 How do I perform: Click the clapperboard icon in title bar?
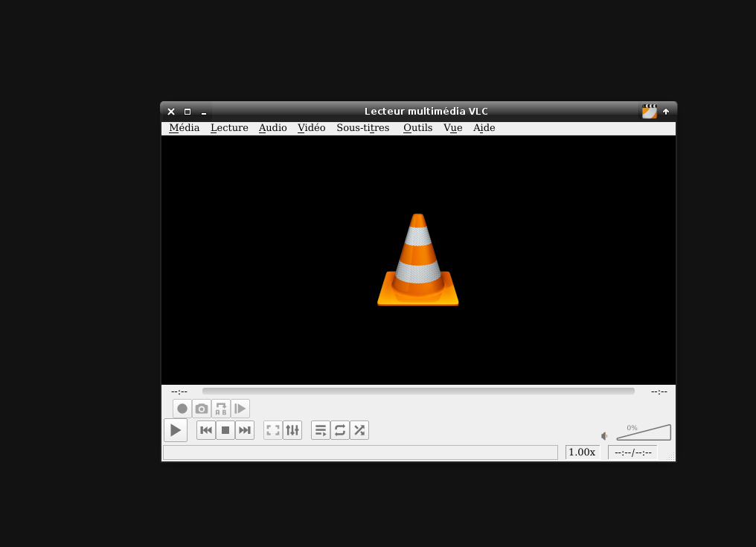point(650,112)
